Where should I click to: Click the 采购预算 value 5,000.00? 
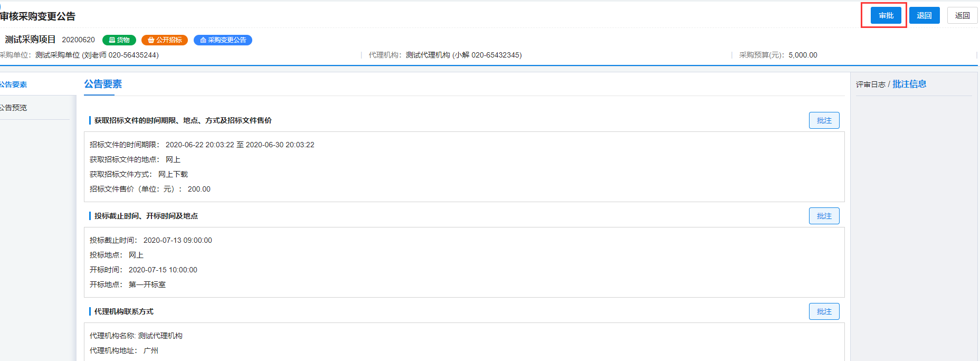coord(803,55)
